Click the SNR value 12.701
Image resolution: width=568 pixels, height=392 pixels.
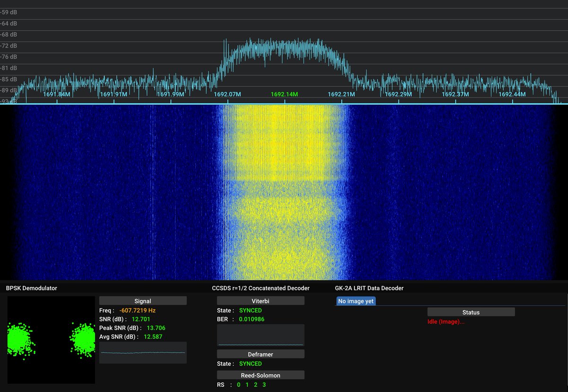pyautogui.click(x=141, y=319)
